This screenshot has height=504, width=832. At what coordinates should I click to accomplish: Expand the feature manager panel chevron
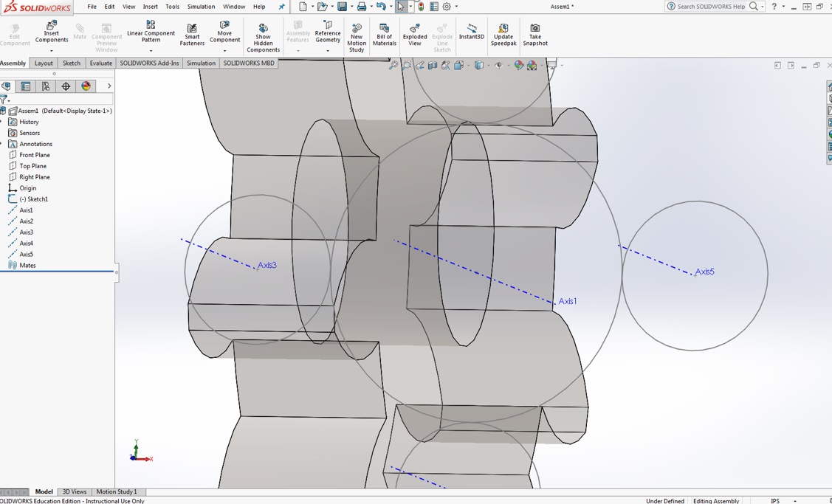pyautogui.click(x=109, y=86)
